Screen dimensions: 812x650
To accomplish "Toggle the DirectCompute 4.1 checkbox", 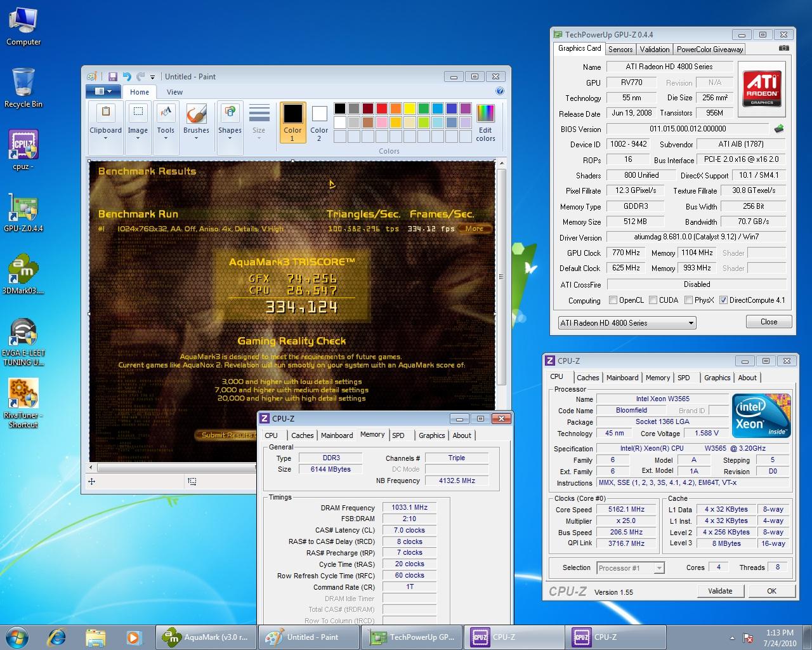I will click(723, 300).
